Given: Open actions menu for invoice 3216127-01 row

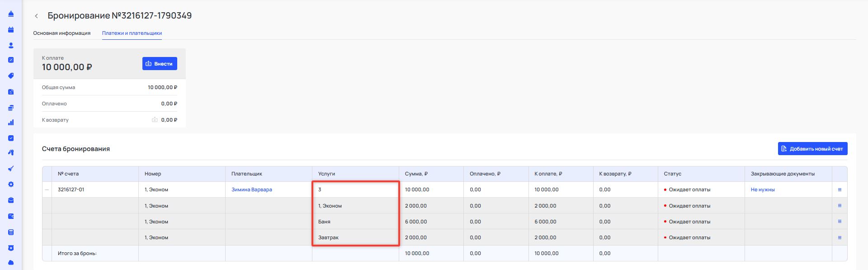Looking at the screenshot, I should [840, 190].
